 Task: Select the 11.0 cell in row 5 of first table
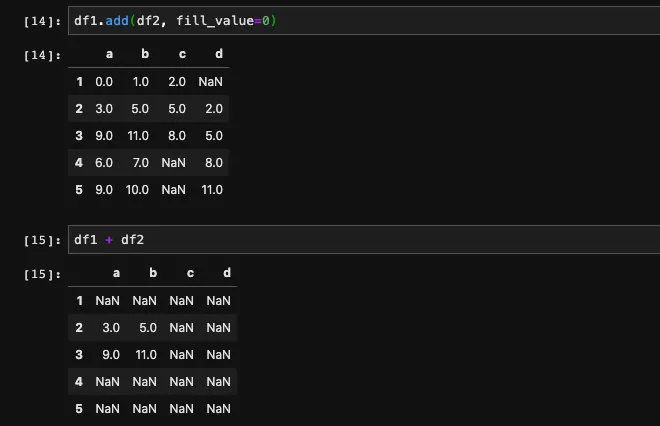(x=212, y=190)
